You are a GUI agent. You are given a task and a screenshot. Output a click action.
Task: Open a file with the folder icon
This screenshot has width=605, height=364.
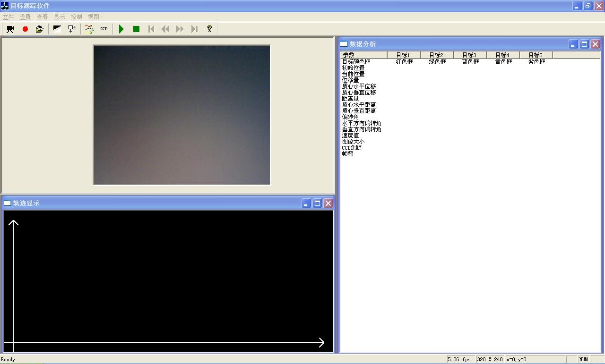pos(40,29)
